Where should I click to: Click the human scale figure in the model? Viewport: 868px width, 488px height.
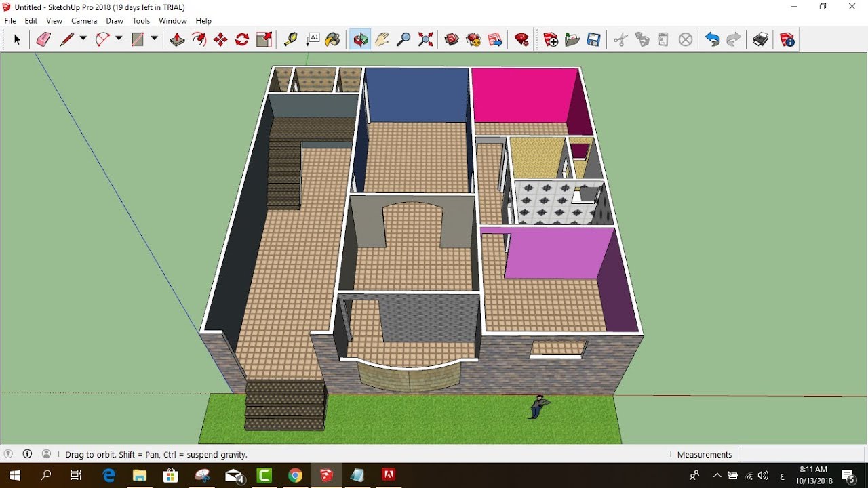[539, 407]
